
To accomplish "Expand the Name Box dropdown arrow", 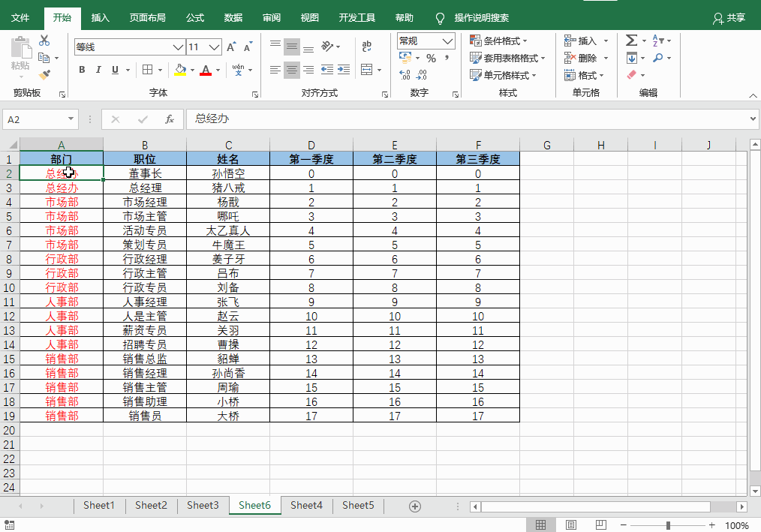I will tap(71, 119).
